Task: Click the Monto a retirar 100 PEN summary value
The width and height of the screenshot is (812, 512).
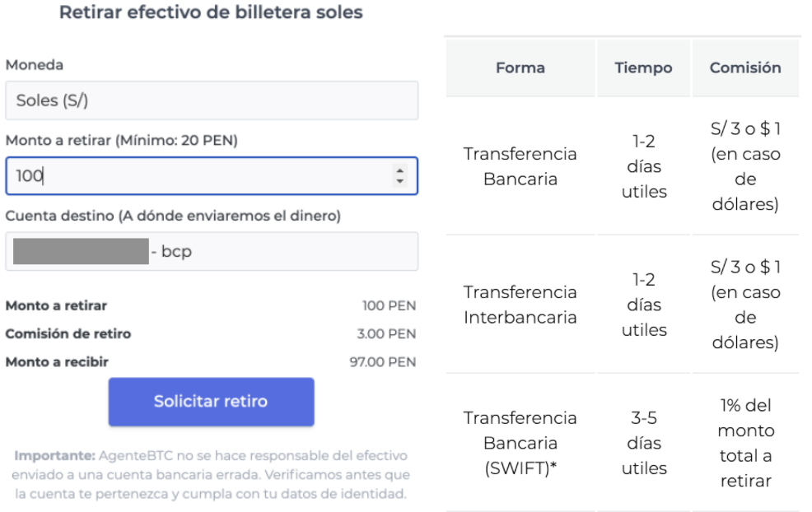Action: 389,306
